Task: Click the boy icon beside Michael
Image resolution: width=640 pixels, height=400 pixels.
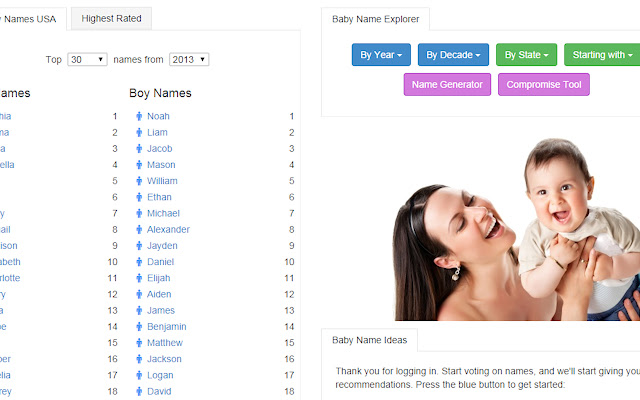Action: click(x=139, y=213)
